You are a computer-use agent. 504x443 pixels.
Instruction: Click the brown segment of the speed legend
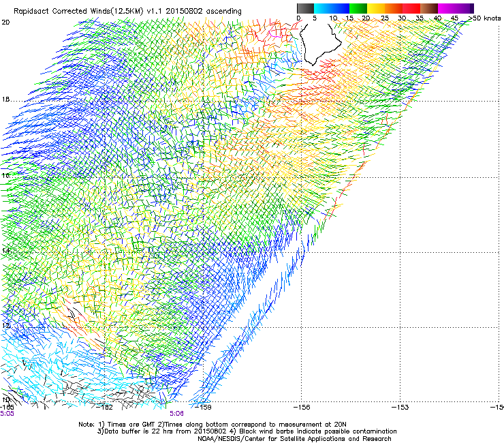429,8
